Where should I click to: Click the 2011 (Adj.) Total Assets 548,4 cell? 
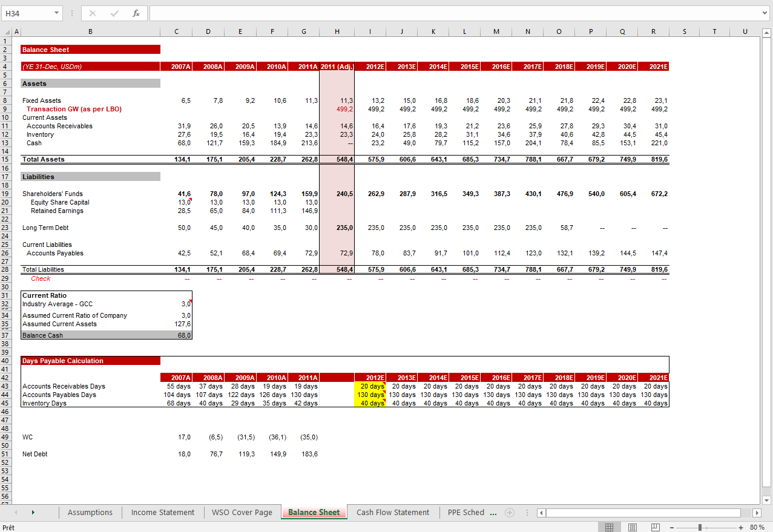pyautogui.click(x=337, y=159)
